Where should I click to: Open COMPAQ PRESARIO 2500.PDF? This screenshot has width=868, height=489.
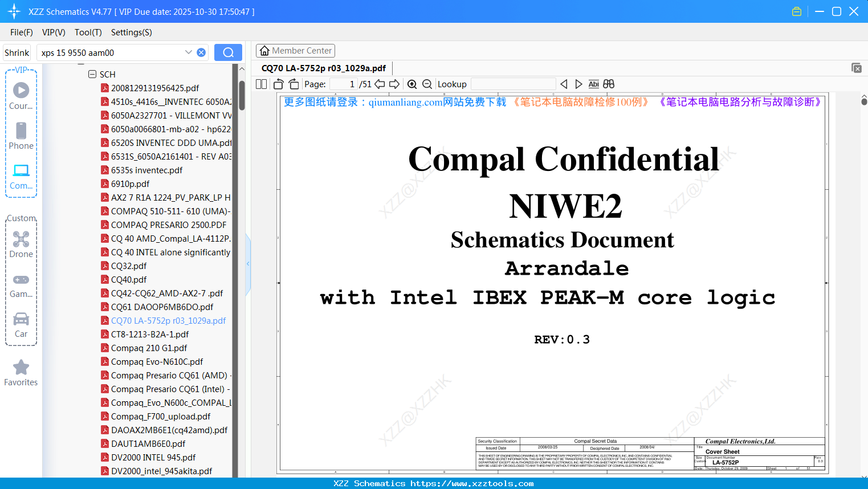[169, 225]
